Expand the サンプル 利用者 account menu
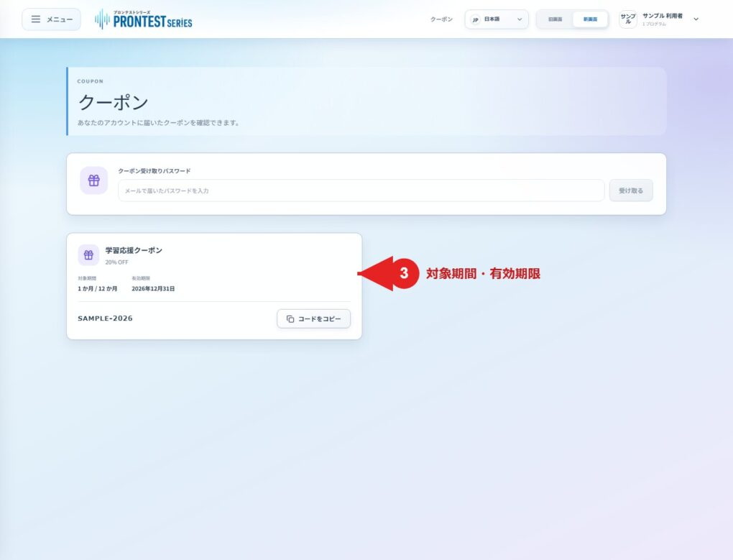This screenshot has width=733, height=560. [659, 19]
